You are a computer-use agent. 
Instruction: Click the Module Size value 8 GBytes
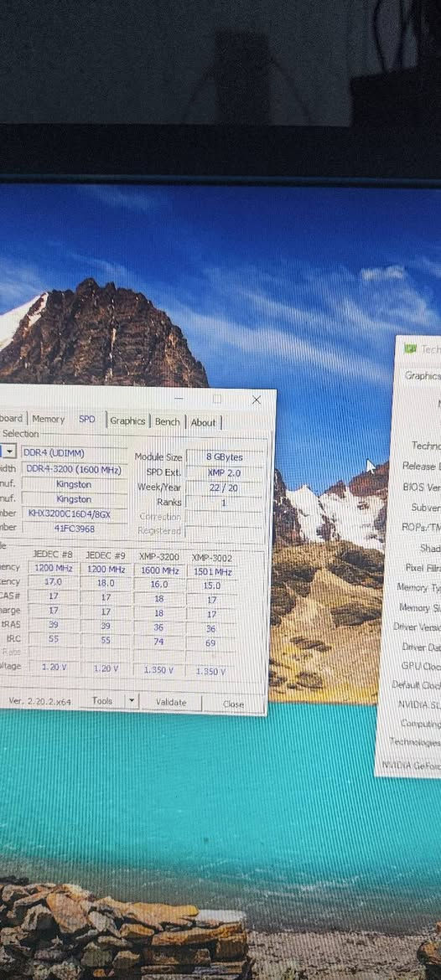(225, 456)
